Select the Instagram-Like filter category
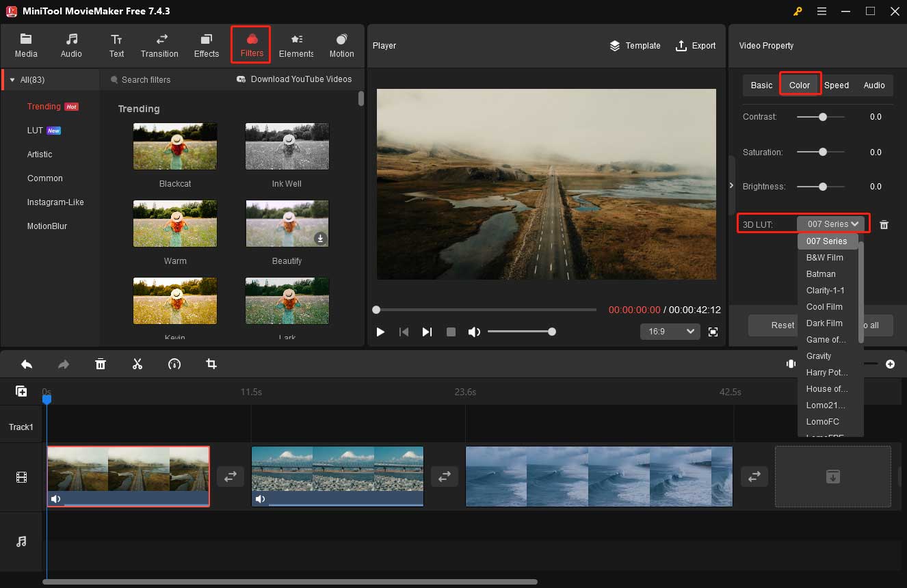 tap(55, 202)
